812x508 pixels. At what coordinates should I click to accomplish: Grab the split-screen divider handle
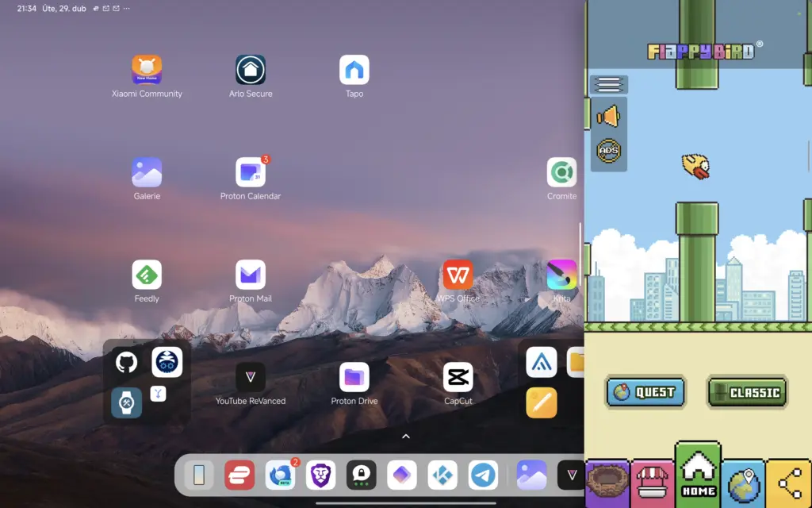pyautogui.click(x=581, y=254)
